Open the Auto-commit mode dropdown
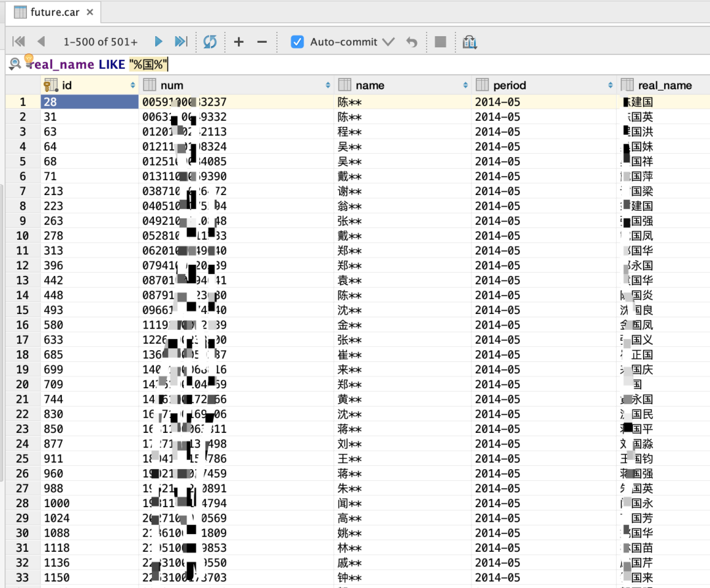The image size is (710, 588). 389,42
